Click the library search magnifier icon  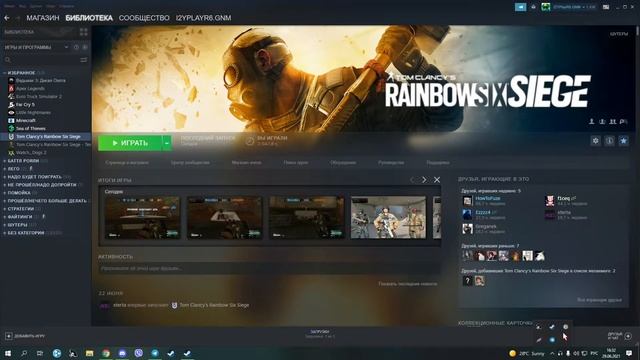click(x=7, y=60)
